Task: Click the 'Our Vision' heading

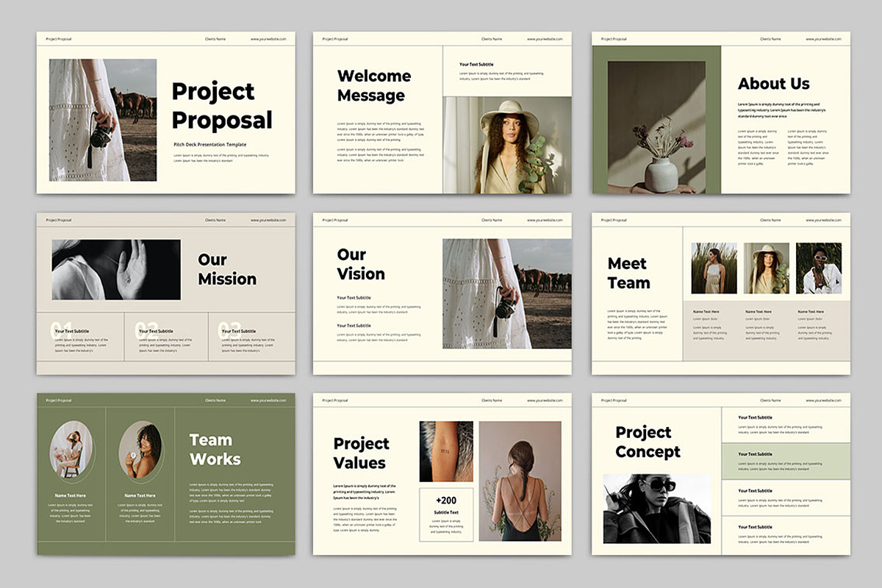Action: (x=361, y=264)
